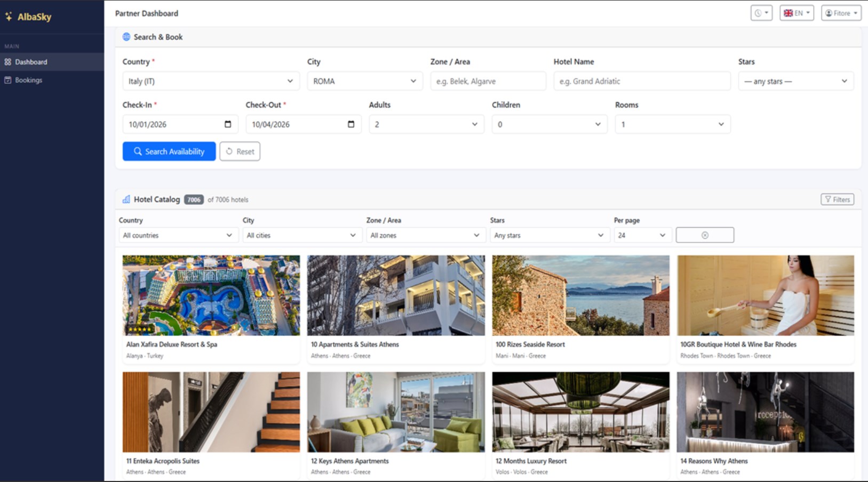The width and height of the screenshot is (868, 482).
Task: Open the clock history dropdown icon
Action: pos(761,13)
